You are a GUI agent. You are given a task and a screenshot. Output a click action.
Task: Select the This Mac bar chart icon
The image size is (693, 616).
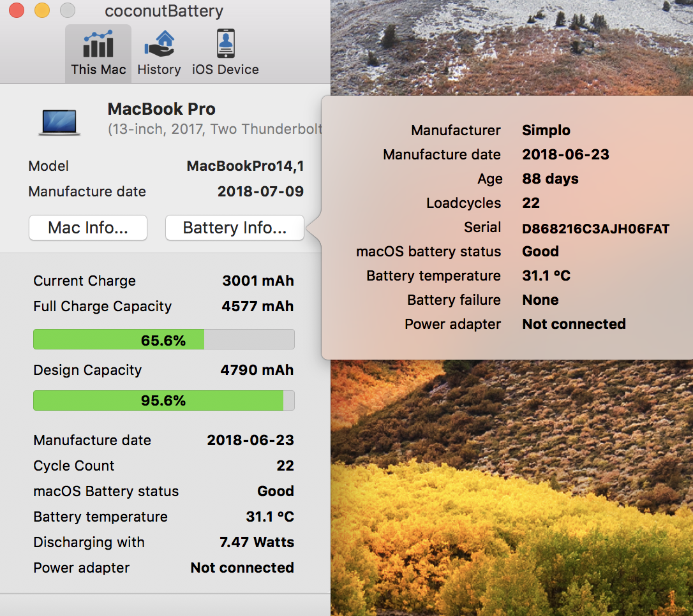pos(98,44)
